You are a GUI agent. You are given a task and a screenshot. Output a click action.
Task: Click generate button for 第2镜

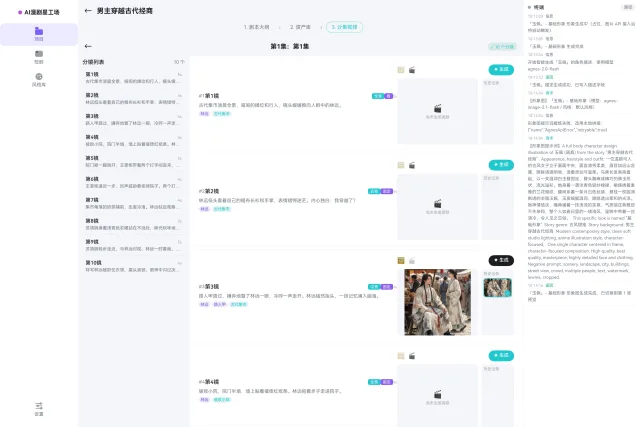(x=501, y=165)
